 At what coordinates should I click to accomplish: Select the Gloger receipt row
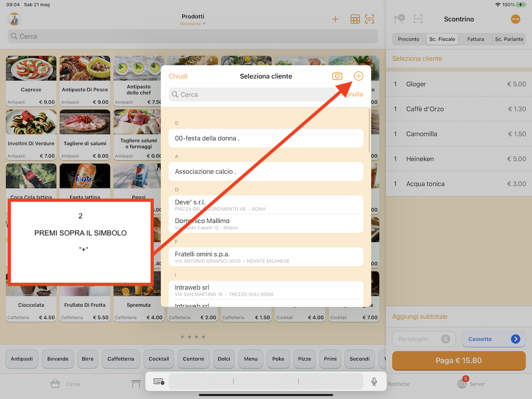pyautogui.click(x=459, y=84)
